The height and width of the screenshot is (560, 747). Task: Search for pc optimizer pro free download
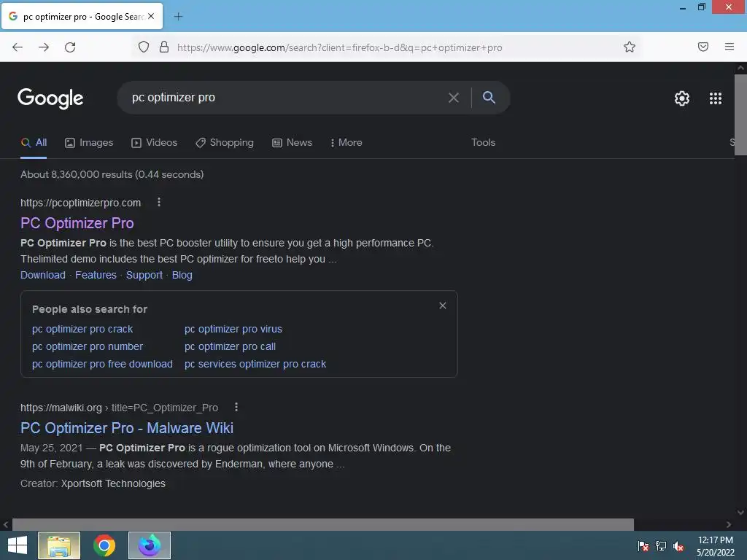pyautogui.click(x=102, y=364)
